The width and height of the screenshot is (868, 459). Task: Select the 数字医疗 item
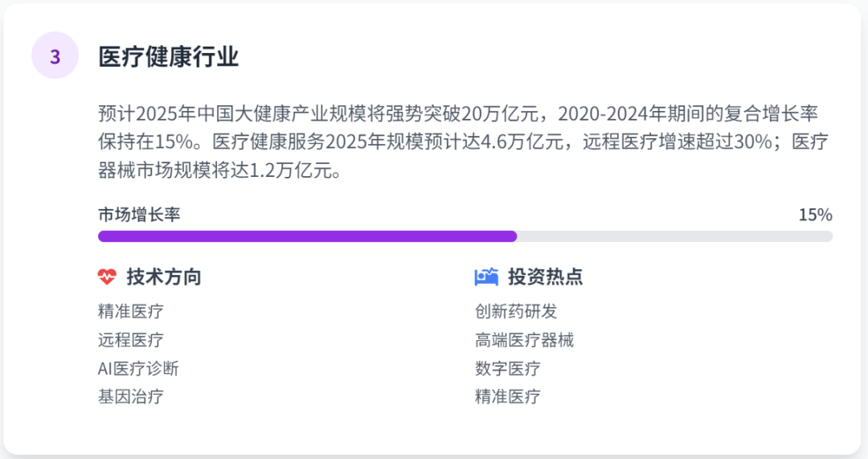point(508,368)
